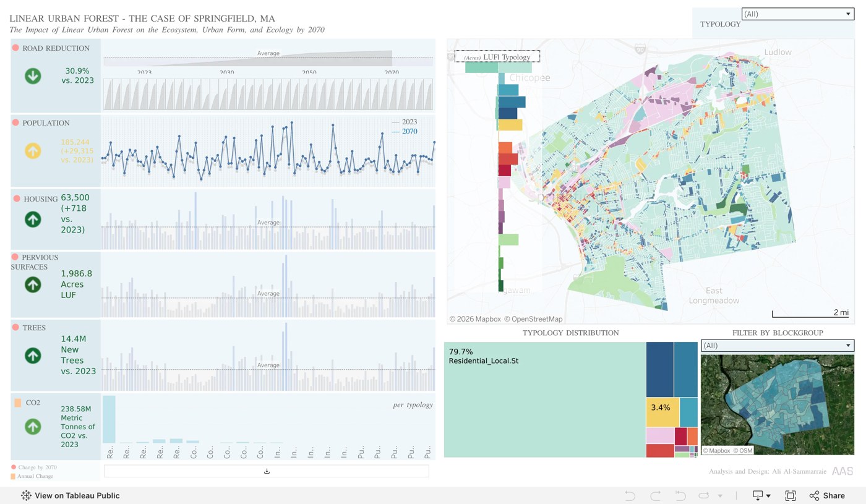The height and width of the screenshot is (504, 866).
Task: Click the download icon below CO2 chart
Action: tap(267, 471)
